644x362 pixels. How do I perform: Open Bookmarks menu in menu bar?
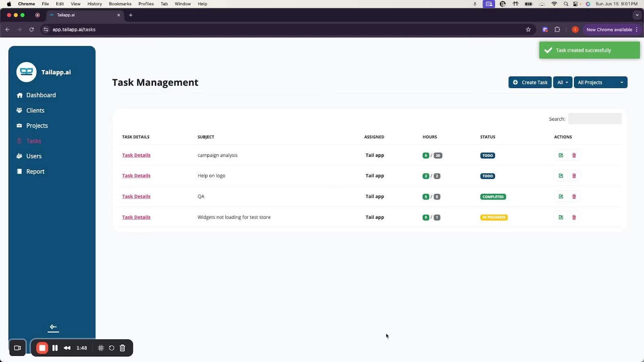click(120, 4)
